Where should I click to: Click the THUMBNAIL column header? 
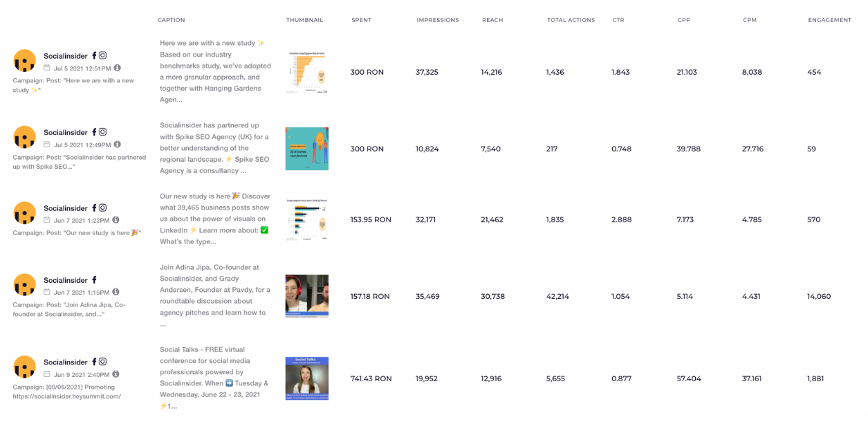(304, 20)
